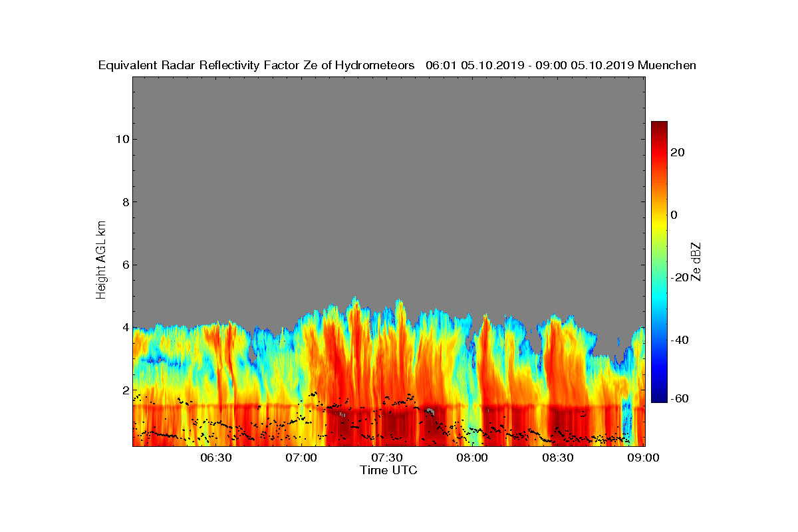
Task: Click the colorbar tick label -20
Action: coord(680,277)
